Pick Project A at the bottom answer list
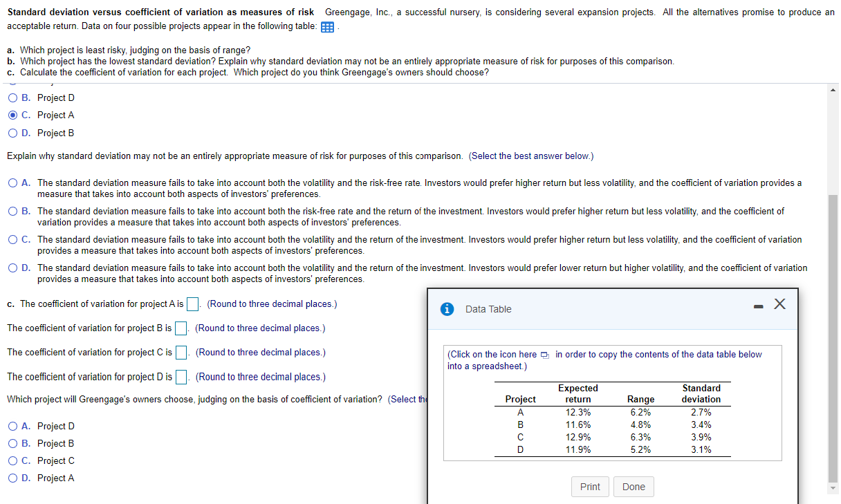The image size is (841, 504). coord(12,477)
